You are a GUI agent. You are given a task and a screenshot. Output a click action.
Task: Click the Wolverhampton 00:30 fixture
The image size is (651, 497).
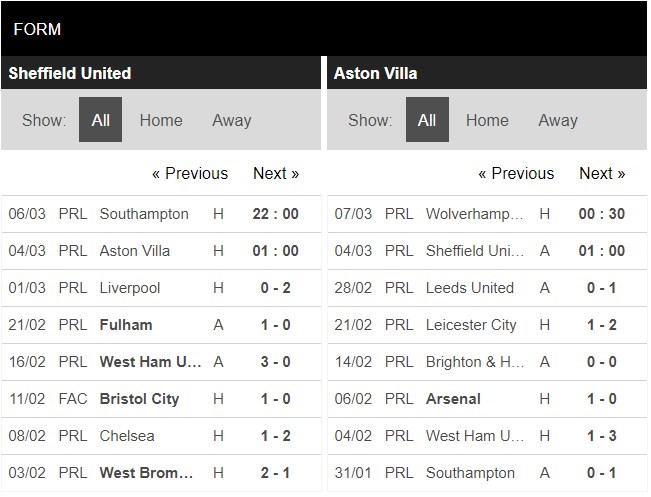[x=475, y=214]
